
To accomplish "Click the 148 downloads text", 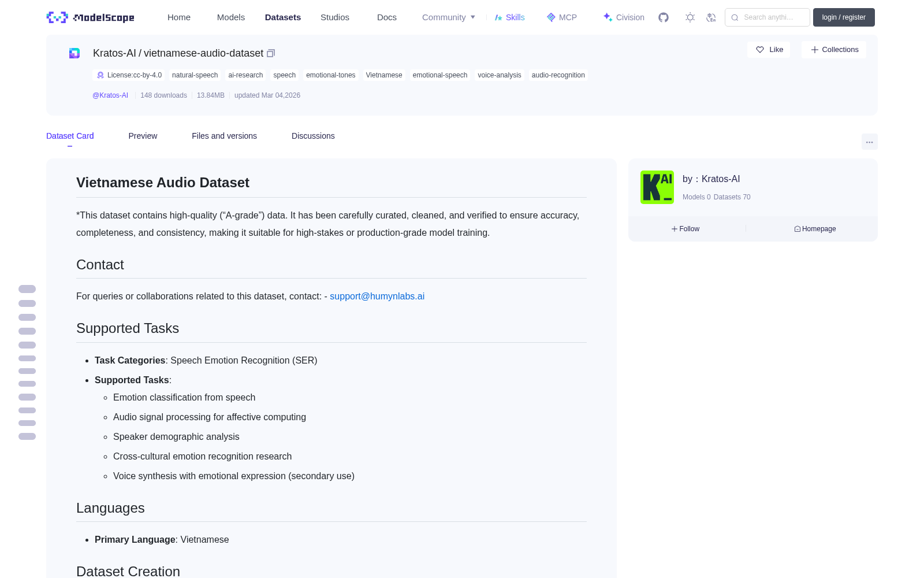I will (x=163, y=95).
